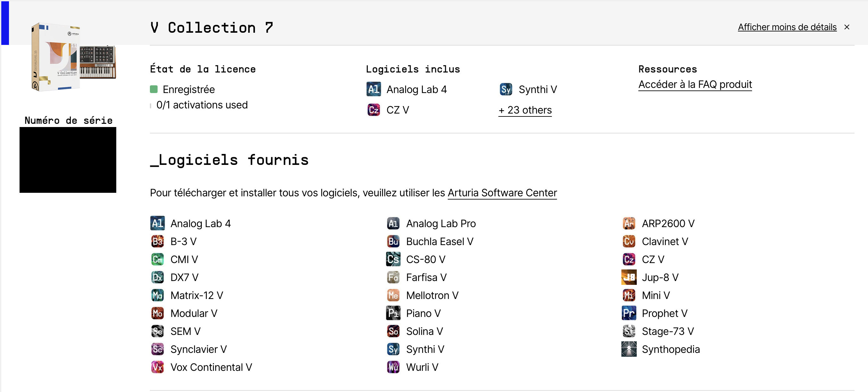Click the CS-80 V icon

point(393,259)
